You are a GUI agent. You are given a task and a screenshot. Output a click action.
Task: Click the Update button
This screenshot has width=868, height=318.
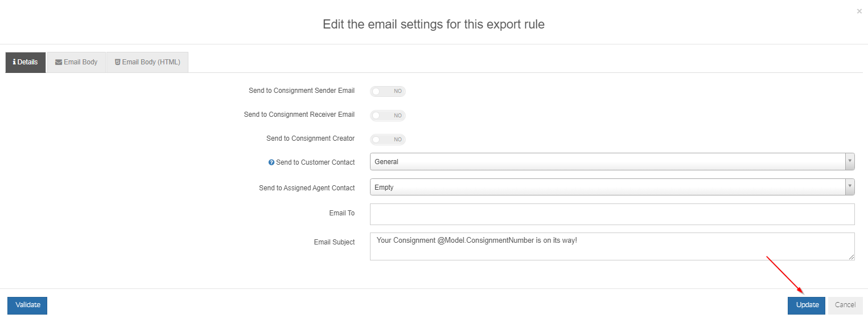(807, 305)
